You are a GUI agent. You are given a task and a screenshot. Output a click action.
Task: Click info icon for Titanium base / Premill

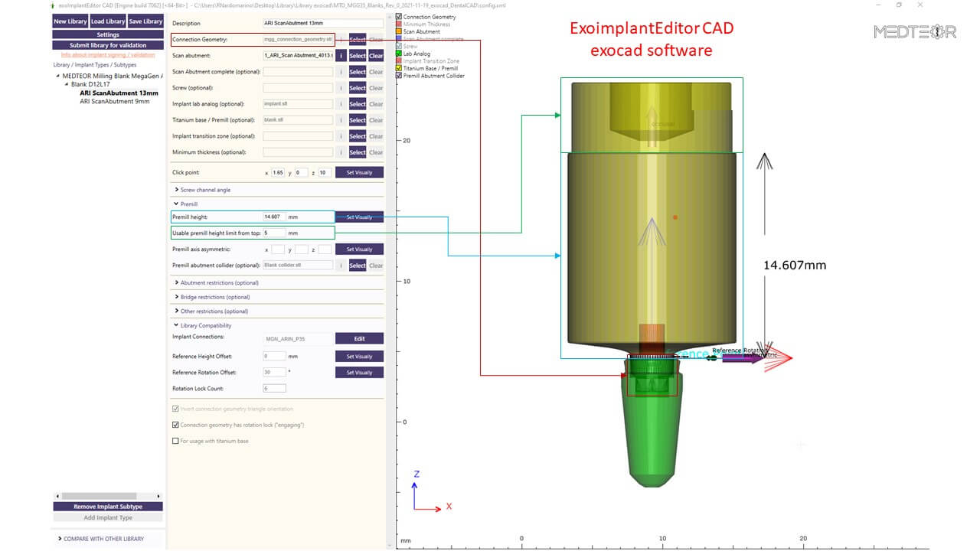coord(341,120)
